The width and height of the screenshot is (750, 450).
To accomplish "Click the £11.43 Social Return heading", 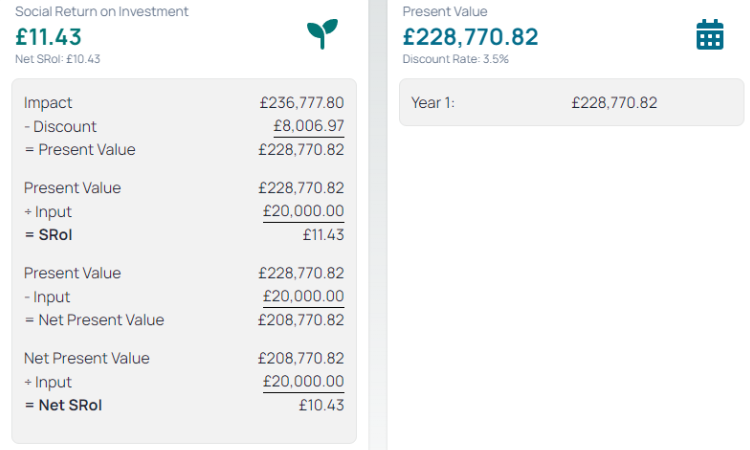I will (x=48, y=37).
